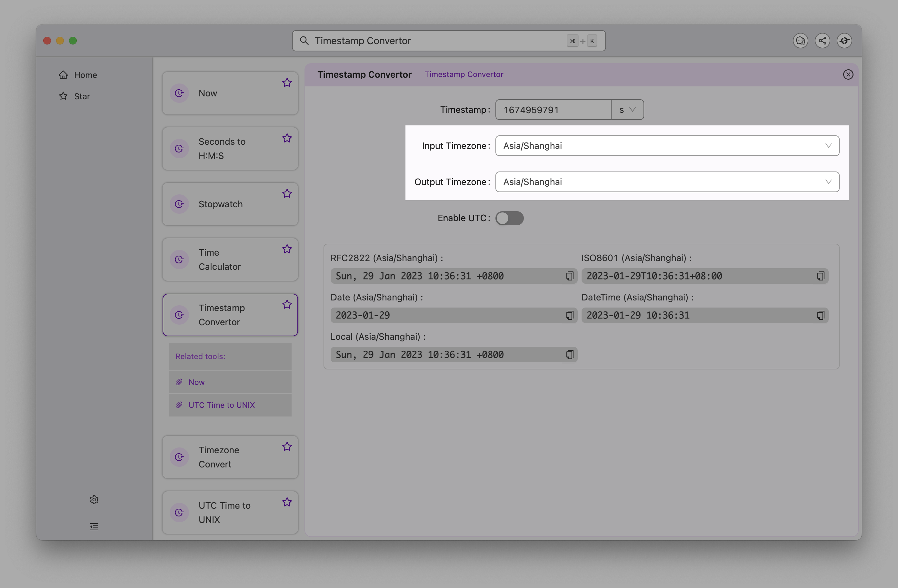898x588 pixels.
Task: Star the Timestamp Convertor card
Action: (287, 304)
